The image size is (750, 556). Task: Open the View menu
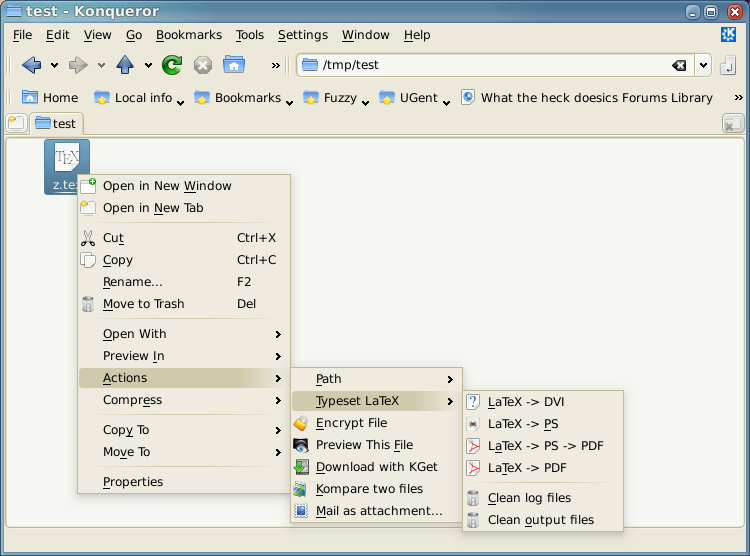click(x=98, y=35)
